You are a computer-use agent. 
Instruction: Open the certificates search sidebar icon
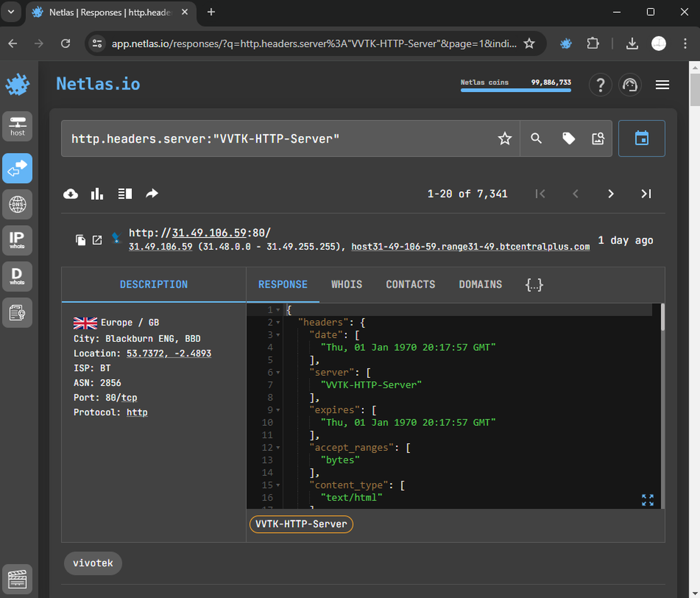[x=17, y=313]
